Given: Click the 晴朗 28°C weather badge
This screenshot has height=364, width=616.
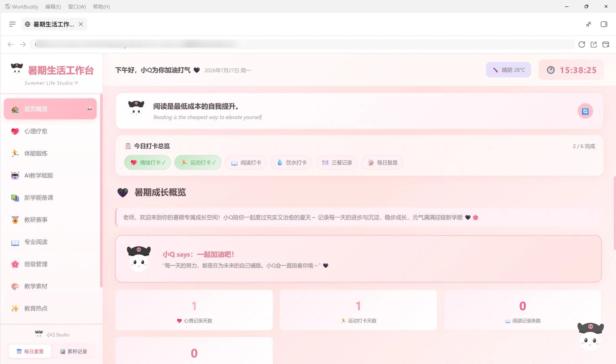Looking at the screenshot, I should pyautogui.click(x=508, y=70).
